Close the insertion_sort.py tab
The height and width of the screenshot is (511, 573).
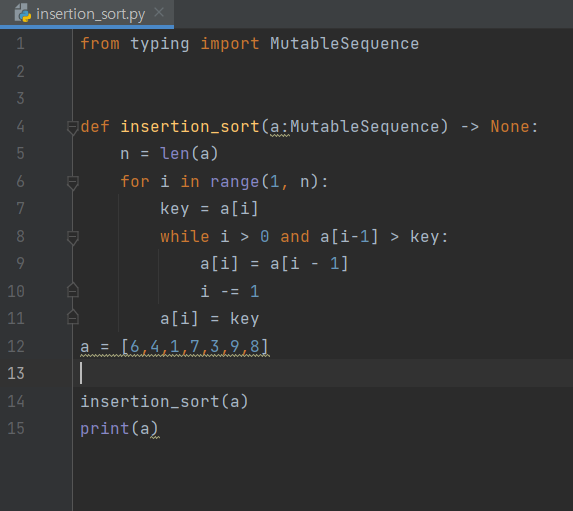click(x=159, y=12)
